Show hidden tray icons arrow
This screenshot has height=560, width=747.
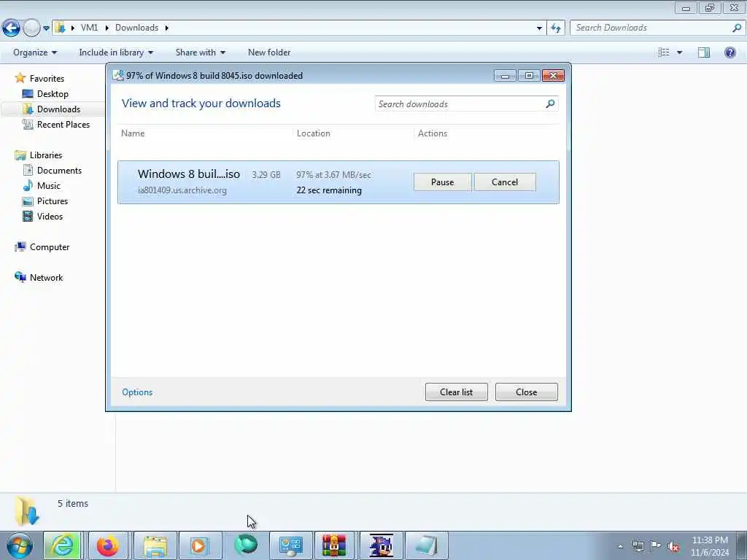[x=620, y=547]
